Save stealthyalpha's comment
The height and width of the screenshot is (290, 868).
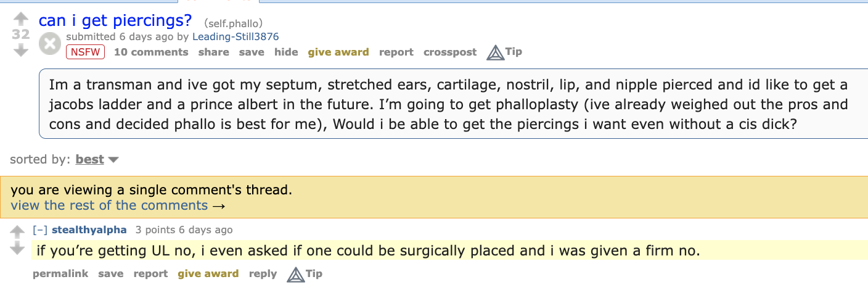110,274
